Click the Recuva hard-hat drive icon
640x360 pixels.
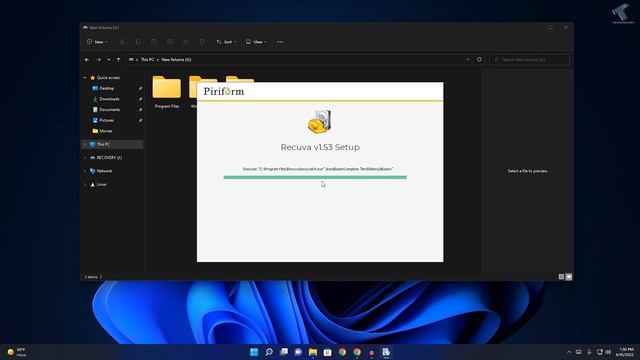(320, 122)
